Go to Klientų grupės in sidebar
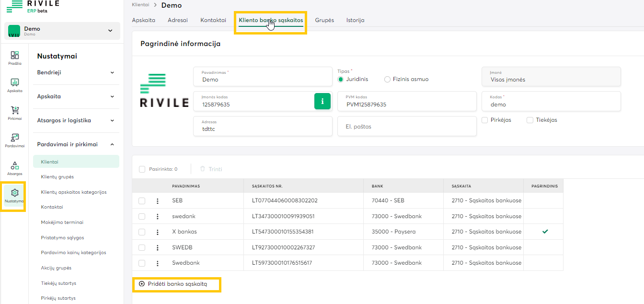This screenshot has width=644, height=304. [57, 177]
